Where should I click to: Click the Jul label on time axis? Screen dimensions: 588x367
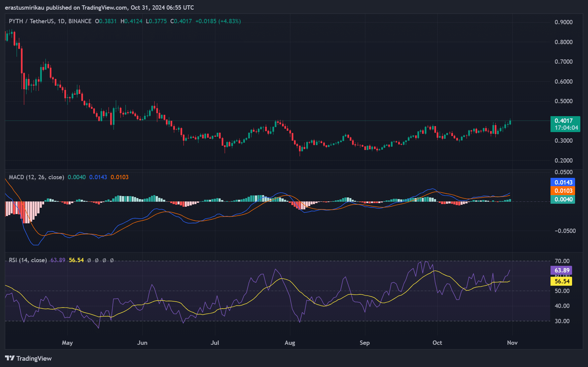215,343
